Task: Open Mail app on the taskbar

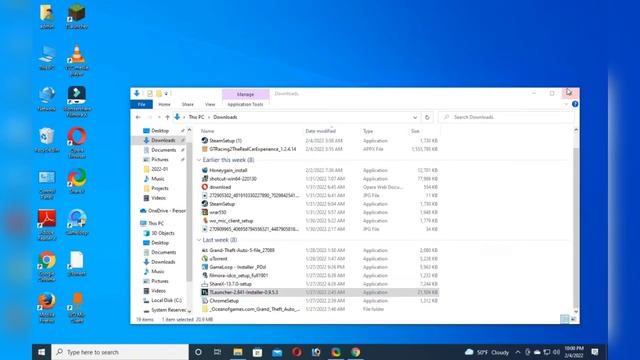Action: [x=277, y=352]
